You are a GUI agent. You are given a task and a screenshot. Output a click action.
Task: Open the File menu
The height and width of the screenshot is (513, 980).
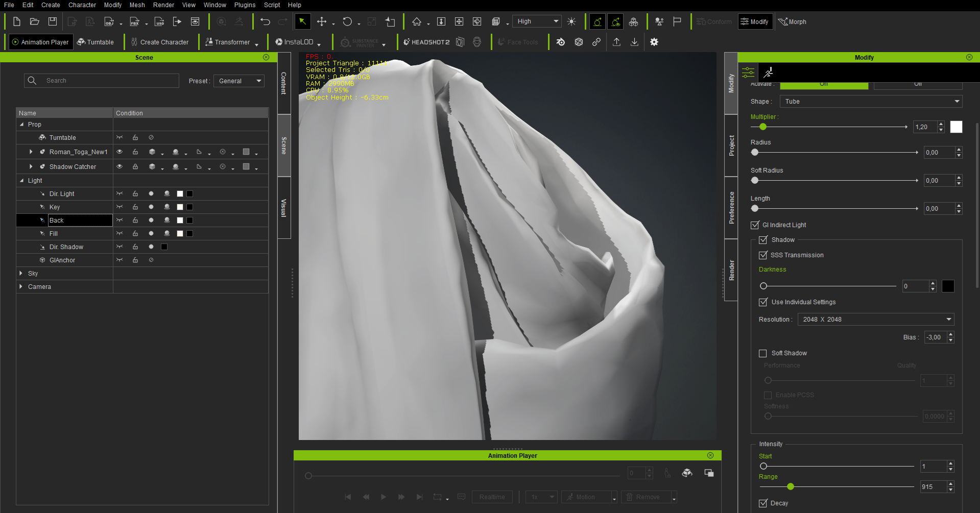point(9,5)
